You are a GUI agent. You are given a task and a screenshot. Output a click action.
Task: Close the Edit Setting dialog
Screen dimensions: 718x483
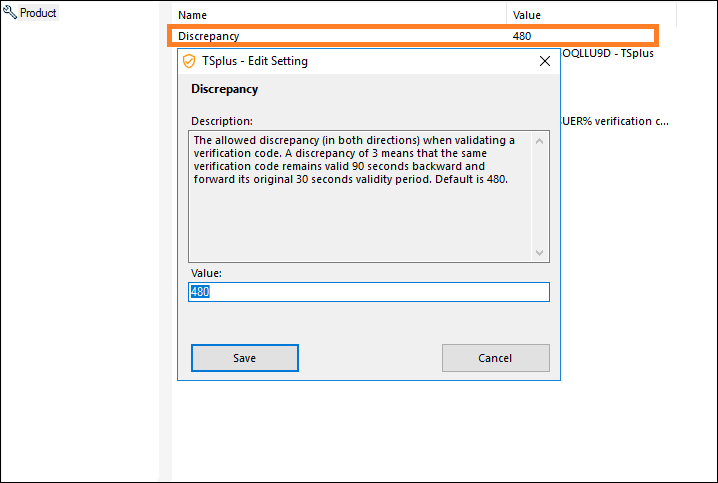[x=545, y=61]
